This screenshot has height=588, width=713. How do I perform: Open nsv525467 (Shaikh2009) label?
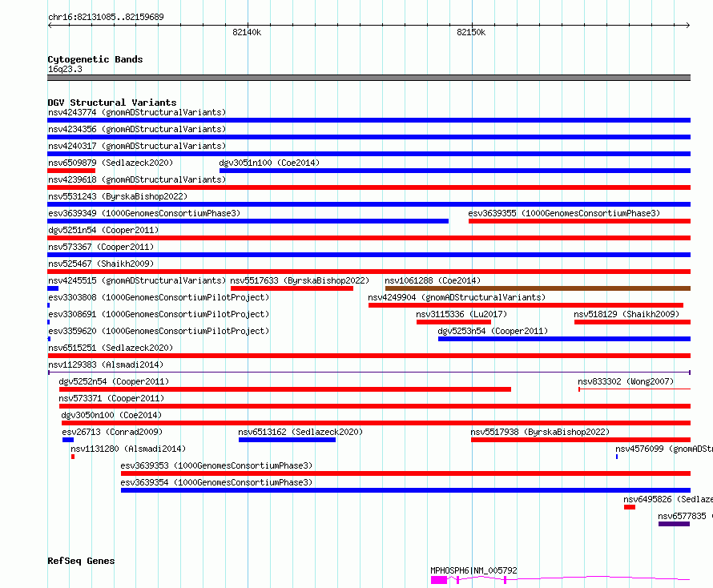tap(101, 264)
